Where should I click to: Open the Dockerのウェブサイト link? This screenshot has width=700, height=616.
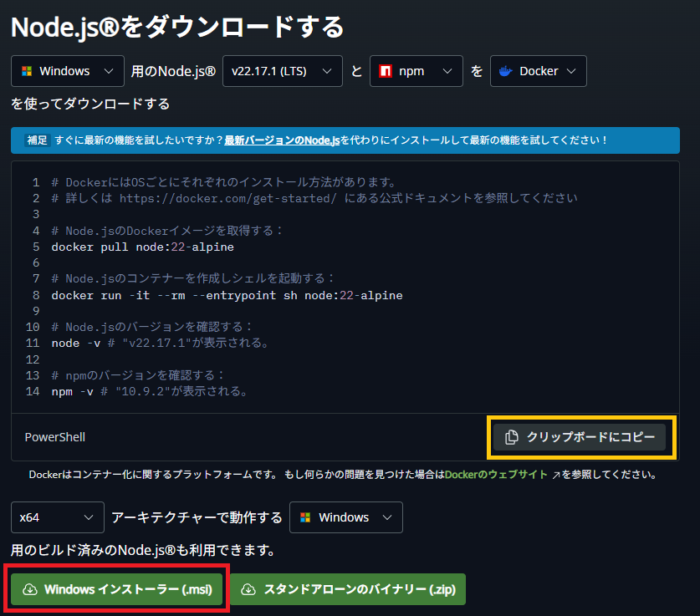tap(496, 475)
